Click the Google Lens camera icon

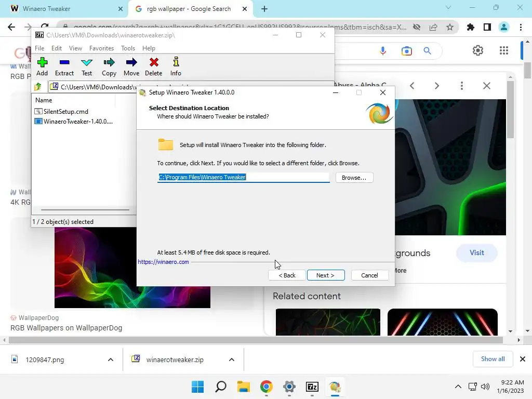click(x=406, y=51)
